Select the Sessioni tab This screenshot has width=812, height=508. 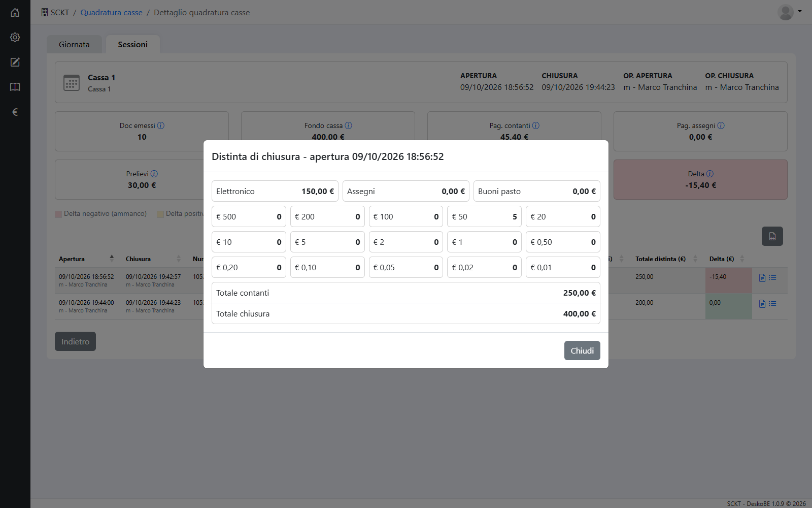pos(133,44)
